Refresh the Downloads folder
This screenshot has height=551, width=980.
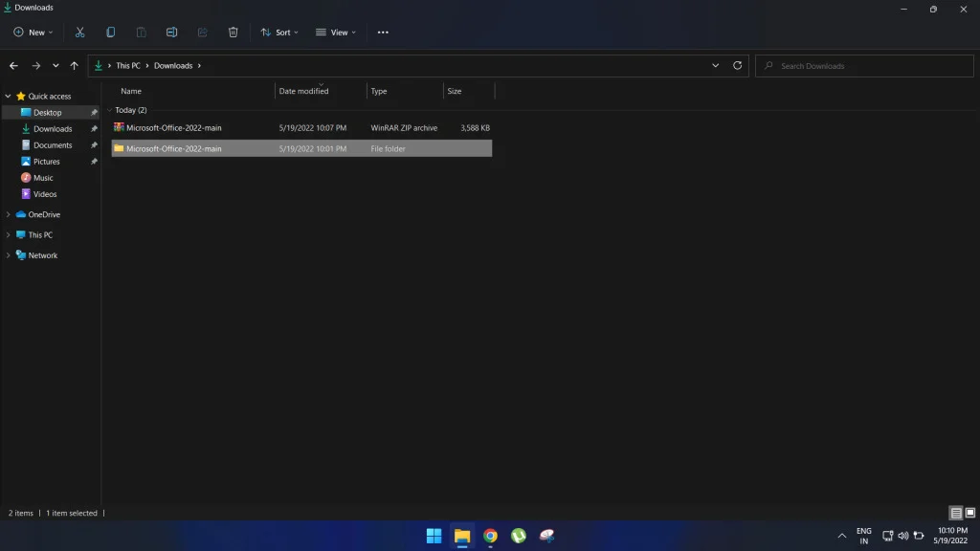click(x=738, y=66)
